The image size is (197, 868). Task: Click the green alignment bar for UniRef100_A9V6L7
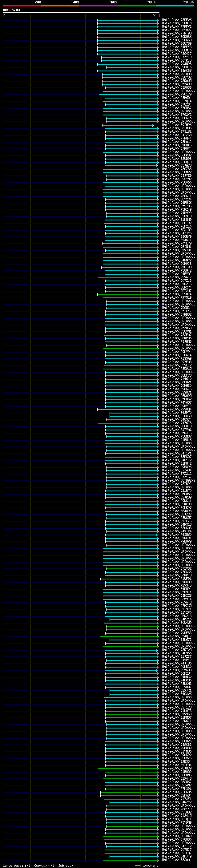coord(128,277)
